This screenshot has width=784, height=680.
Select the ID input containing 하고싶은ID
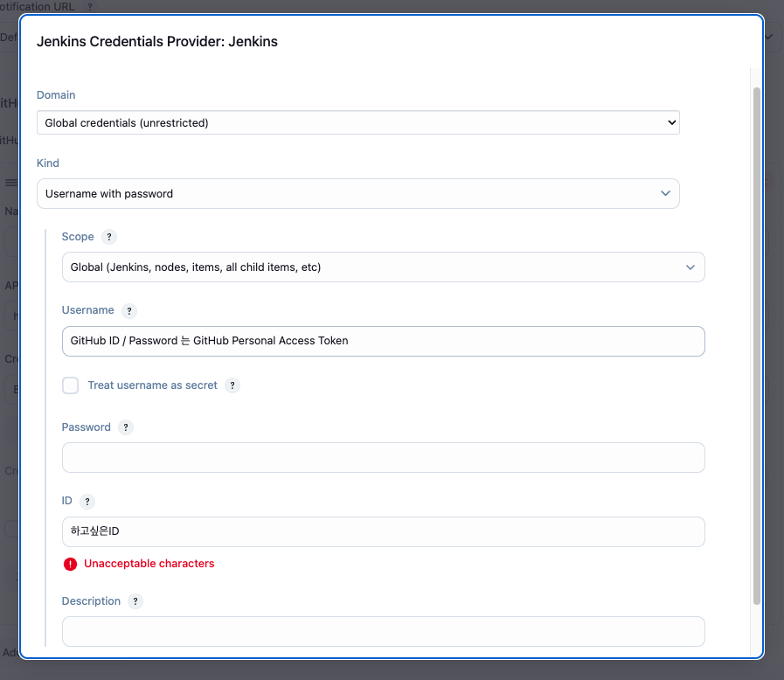pos(384,531)
